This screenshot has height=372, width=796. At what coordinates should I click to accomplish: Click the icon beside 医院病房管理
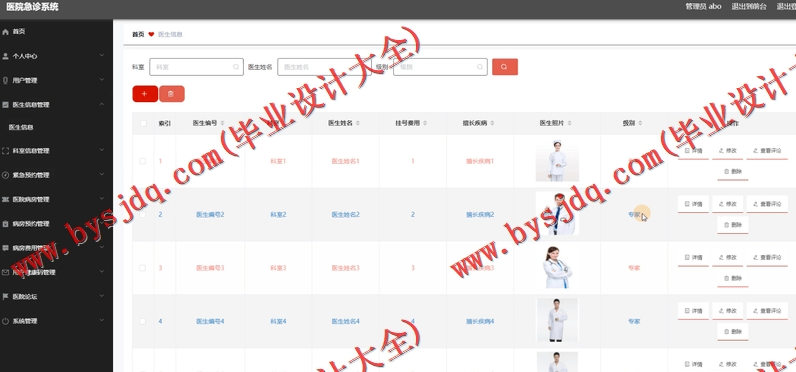6,199
